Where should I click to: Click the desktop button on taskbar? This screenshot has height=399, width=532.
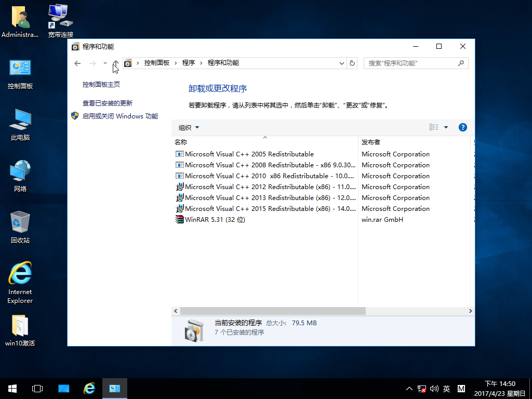pos(63,389)
